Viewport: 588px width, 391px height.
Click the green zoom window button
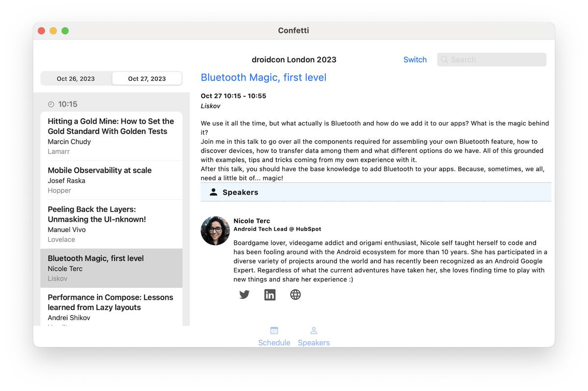pyautogui.click(x=65, y=31)
